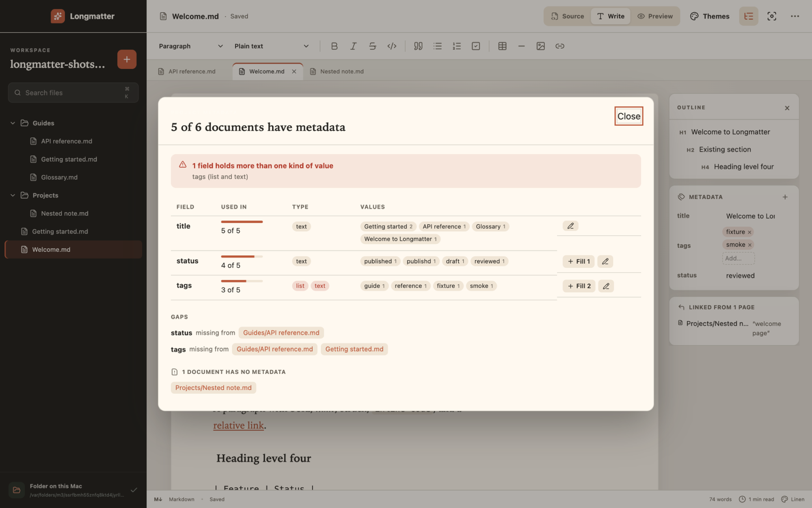812x508 pixels.
Task: Insert a table
Action: (x=502, y=46)
